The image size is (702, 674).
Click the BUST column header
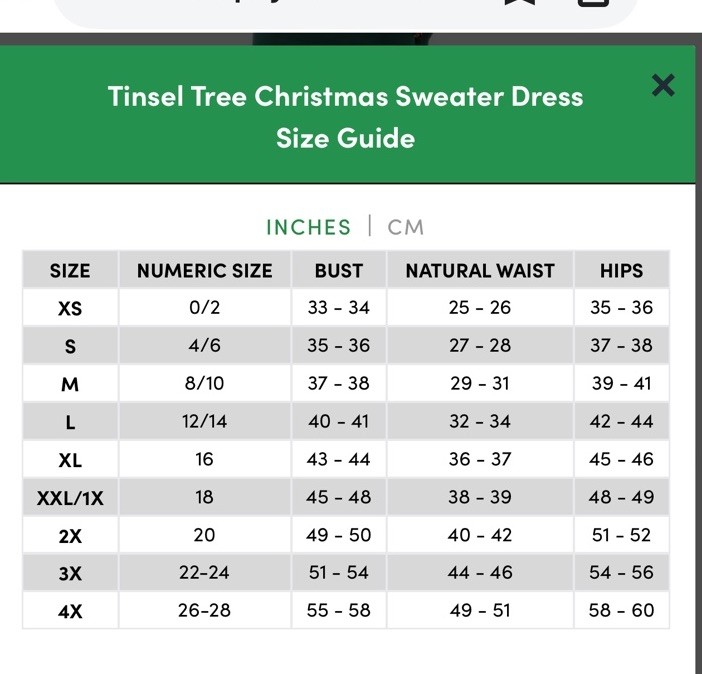click(x=338, y=270)
